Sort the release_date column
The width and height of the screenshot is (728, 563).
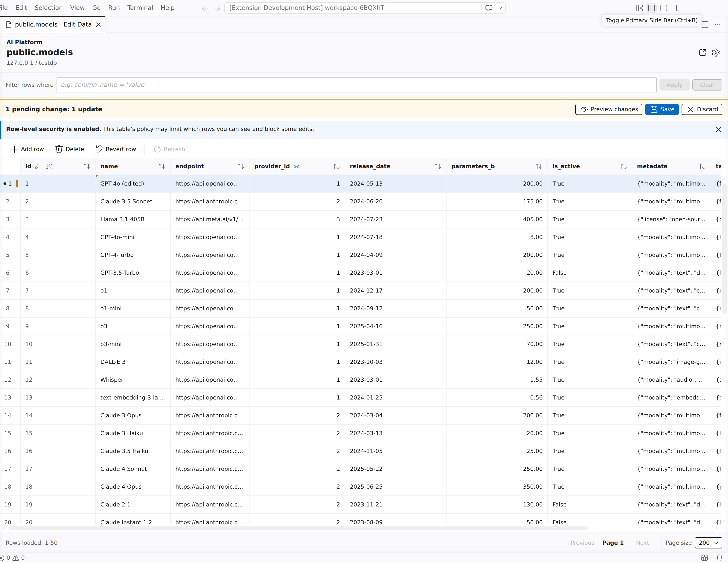click(437, 166)
